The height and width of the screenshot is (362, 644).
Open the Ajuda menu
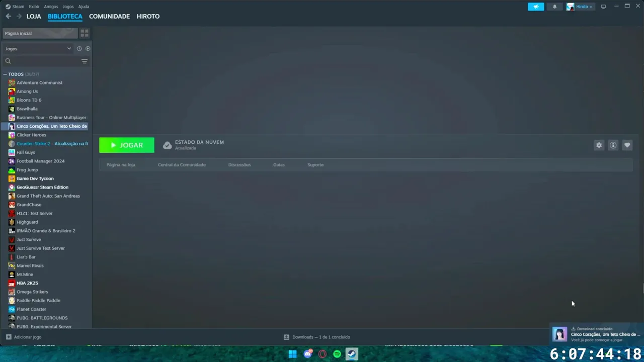pyautogui.click(x=84, y=7)
